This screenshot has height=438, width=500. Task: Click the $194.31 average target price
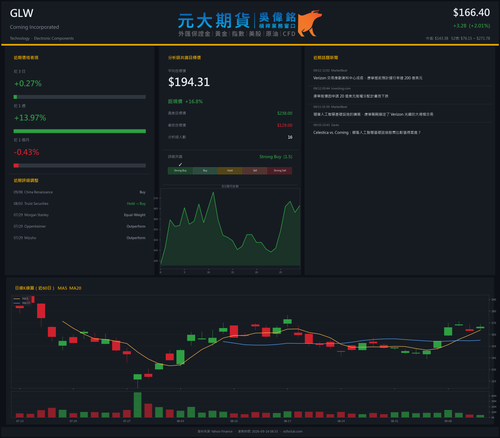point(189,82)
